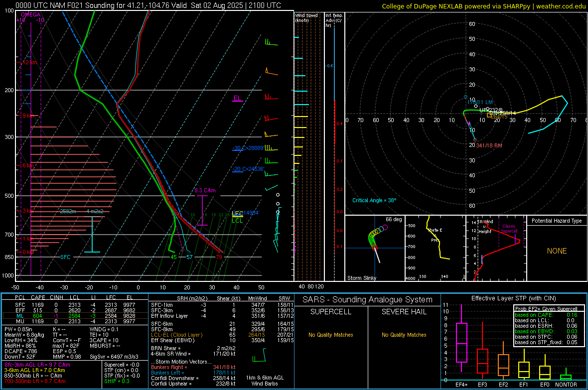Click the Prob EF2+ Given Supercell header

pyautogui.click(x=546, y=309)
